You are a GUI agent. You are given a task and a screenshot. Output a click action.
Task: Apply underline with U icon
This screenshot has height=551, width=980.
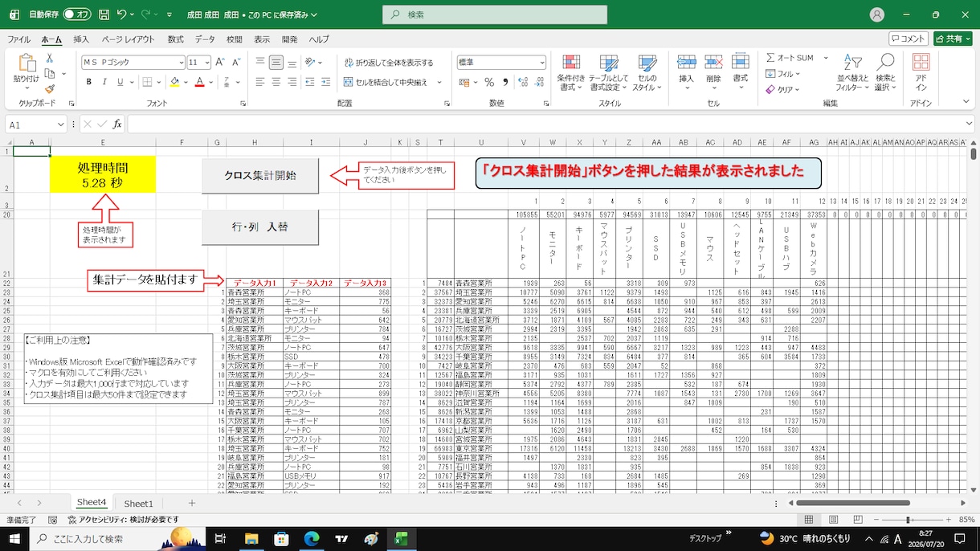click(x=121, y=82)
